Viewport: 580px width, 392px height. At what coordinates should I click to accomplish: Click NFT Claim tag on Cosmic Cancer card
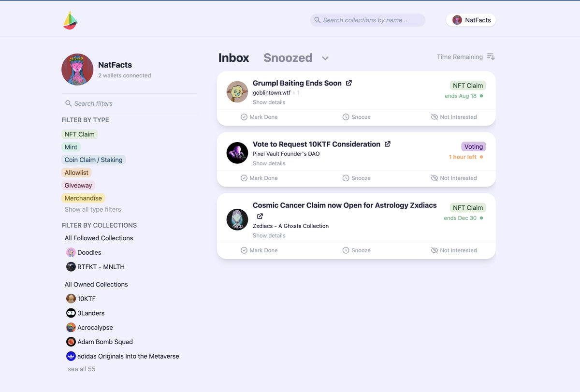click(468, 207)
